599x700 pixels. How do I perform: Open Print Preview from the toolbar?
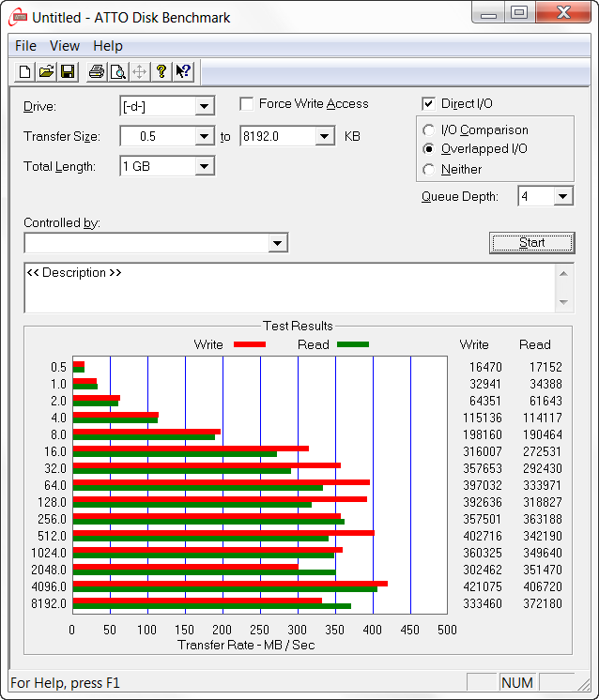point(117,71)
